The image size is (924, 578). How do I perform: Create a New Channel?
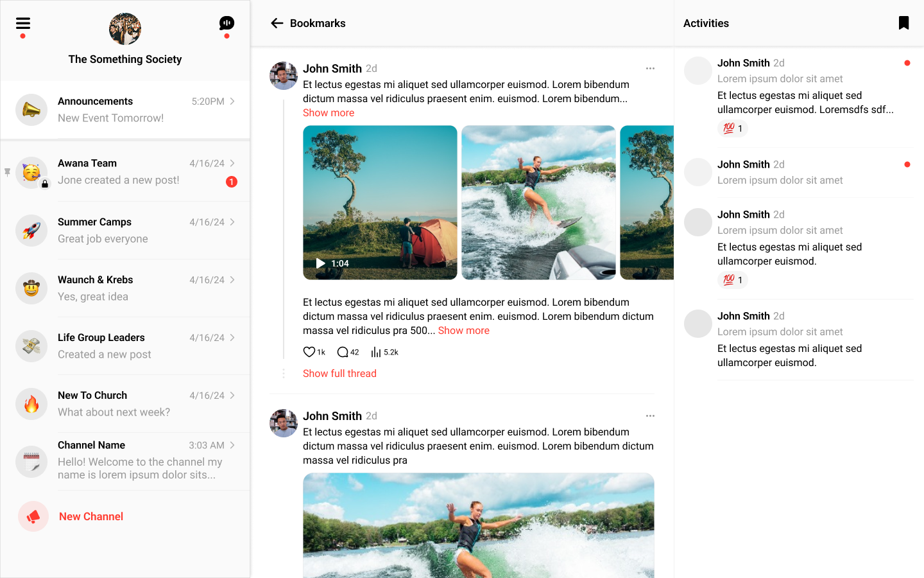[x=90, y=516]
